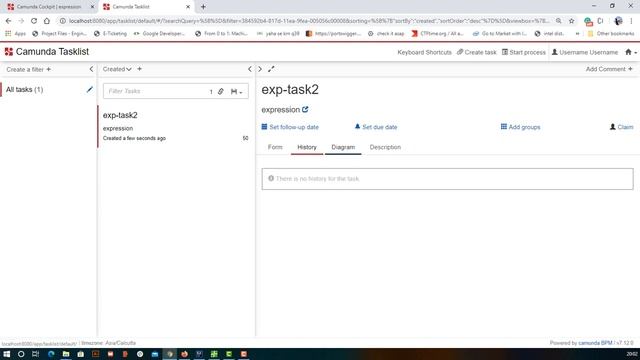
Task: Click Add Comment
Action: [x=609, y=69]
